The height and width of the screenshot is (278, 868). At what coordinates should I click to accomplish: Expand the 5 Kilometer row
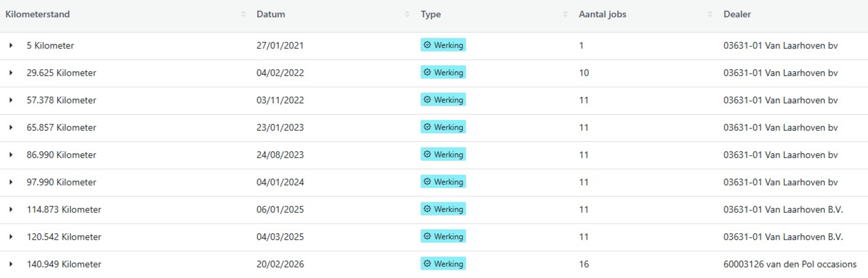coord(11,45)
